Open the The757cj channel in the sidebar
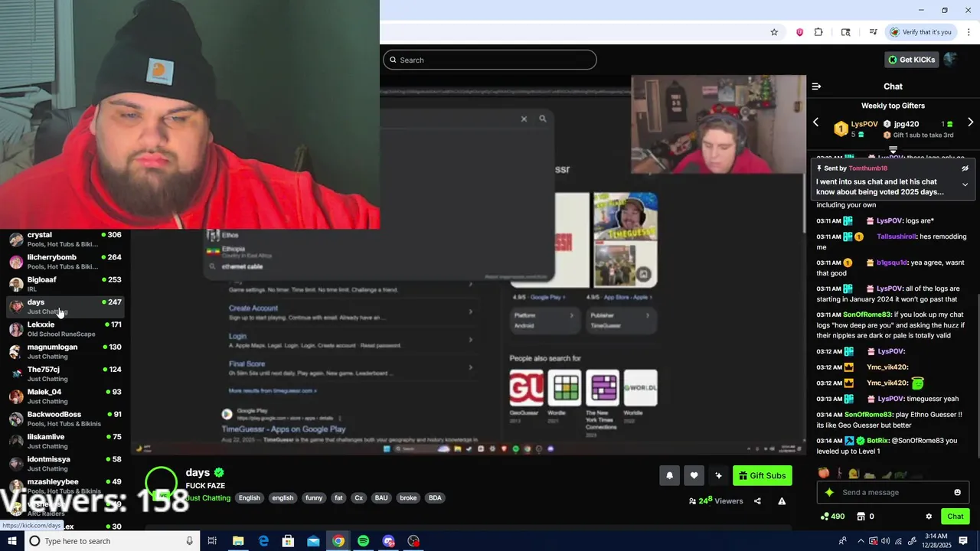 click(x=64, y=373)
